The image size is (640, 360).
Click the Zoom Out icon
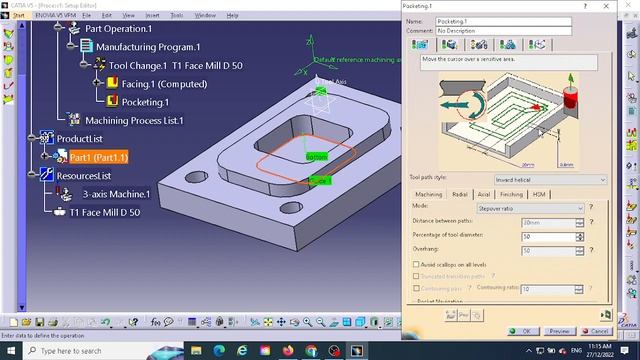[x=320, y=322]
